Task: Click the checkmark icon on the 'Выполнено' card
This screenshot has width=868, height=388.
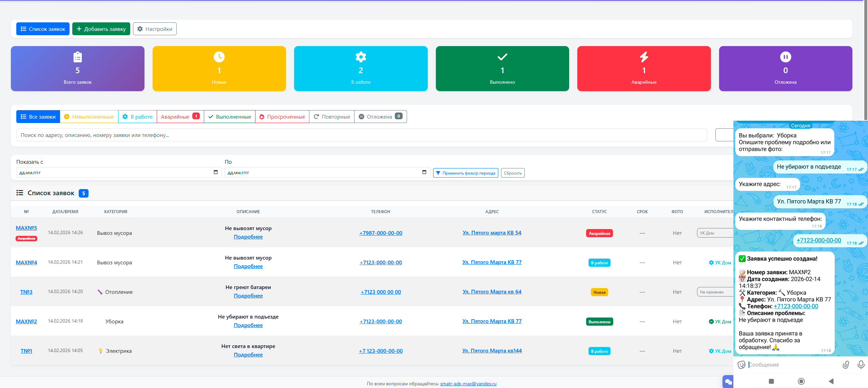Action: (502, 57)
